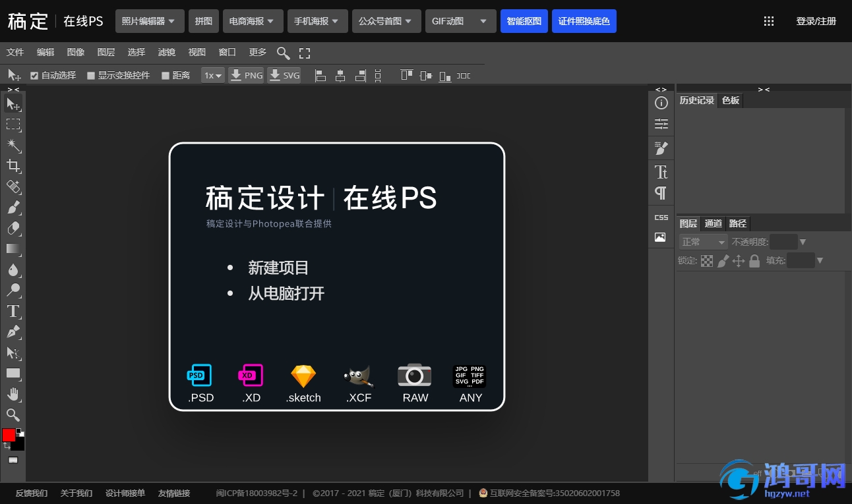Align right edges icon in options bar

pyautogui.click(x=360, y=76)
